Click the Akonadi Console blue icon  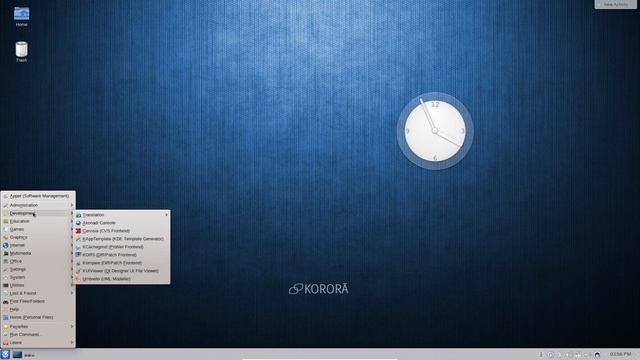point(78,223)
